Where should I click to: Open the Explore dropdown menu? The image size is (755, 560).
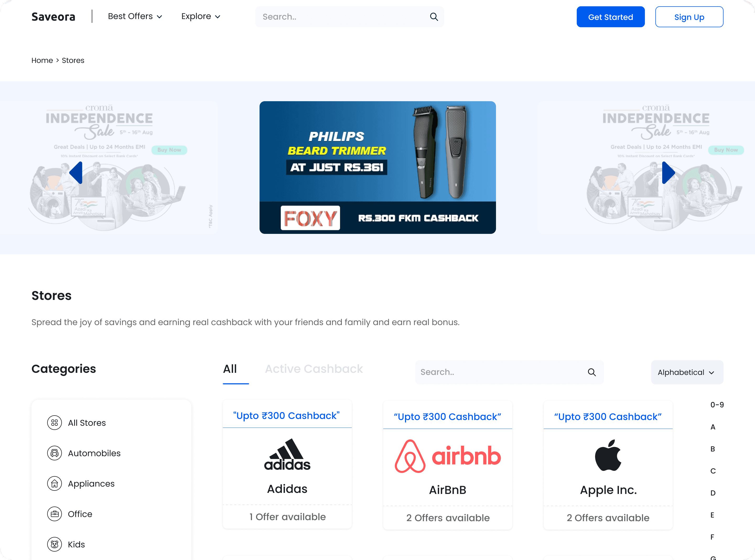201,16
